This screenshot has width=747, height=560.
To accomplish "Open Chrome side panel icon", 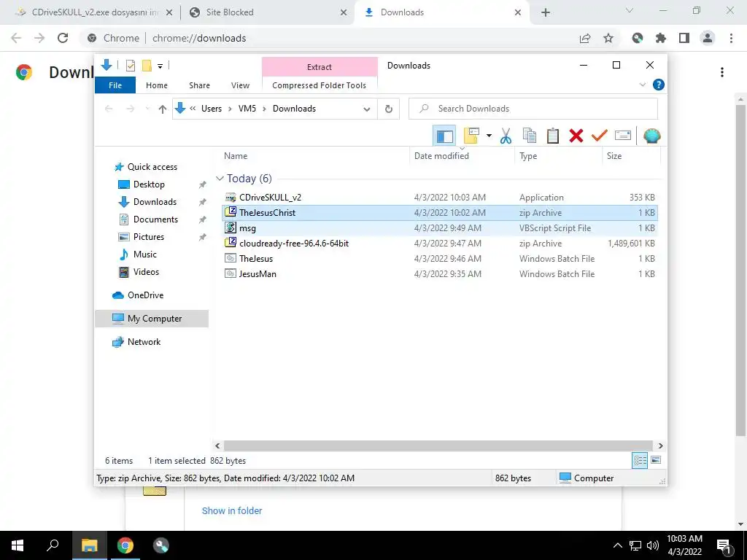I will (x=684, y=38).
